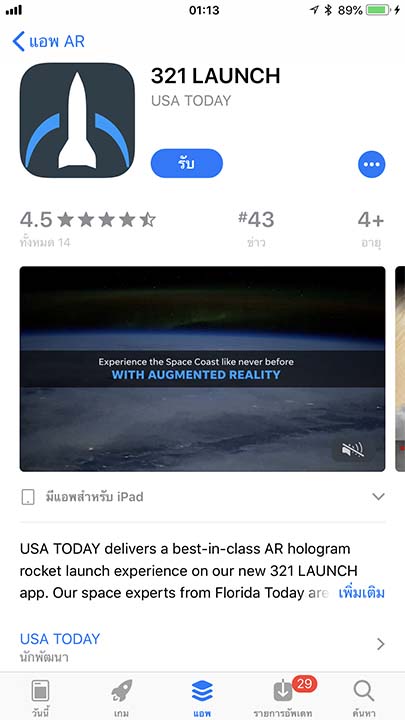Open the more options ellipsis button

pyautogui.click(x=371, y=164)
